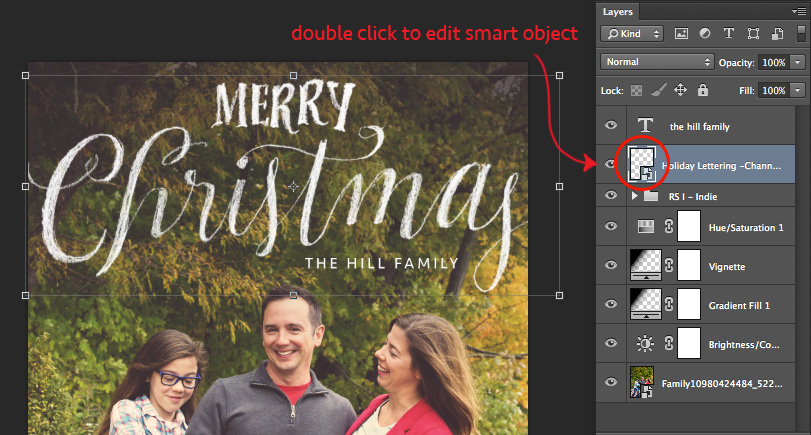Hide the RS I - Indie group
The image size is (811, 435).
(611, 196)
